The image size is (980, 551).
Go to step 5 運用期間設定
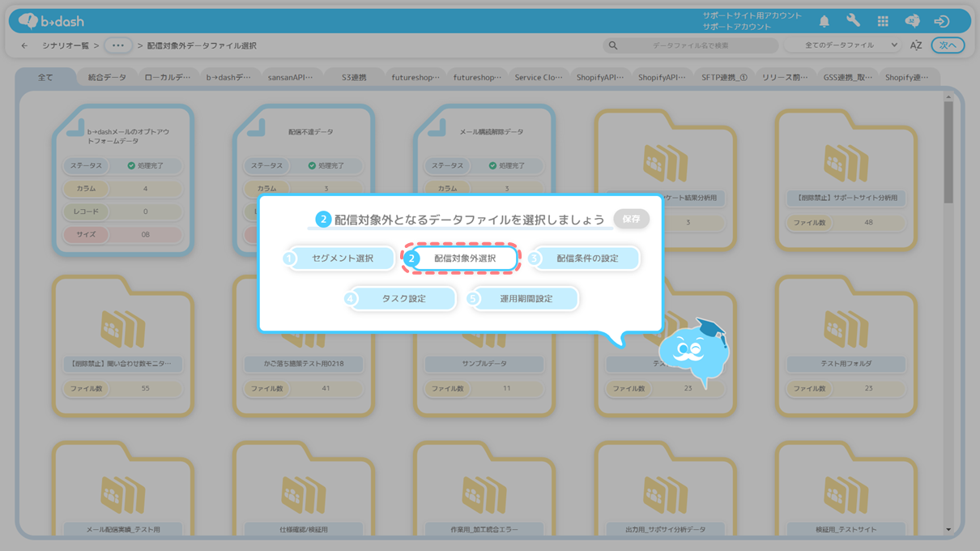tap(525, 299)
